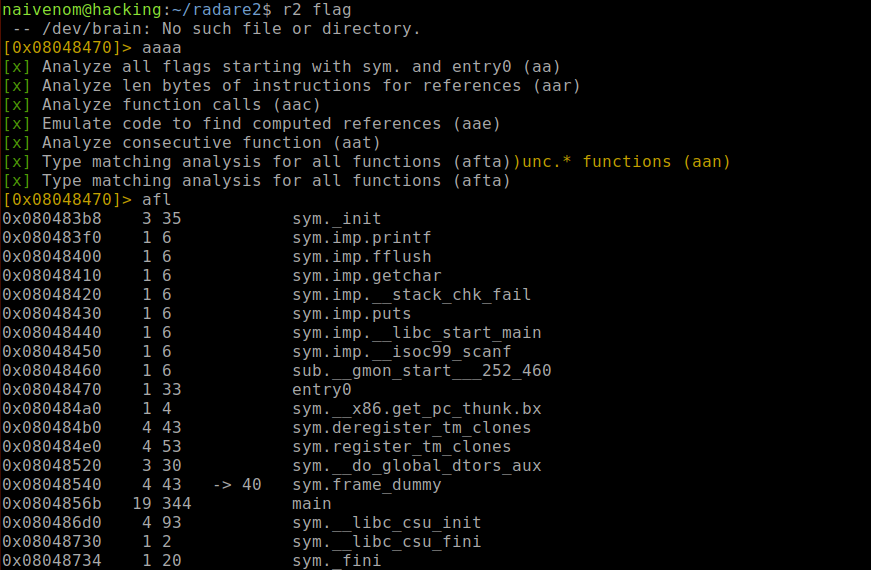Click the [x] marker beside the emulate code (aae) line

(x=17, y=124)
